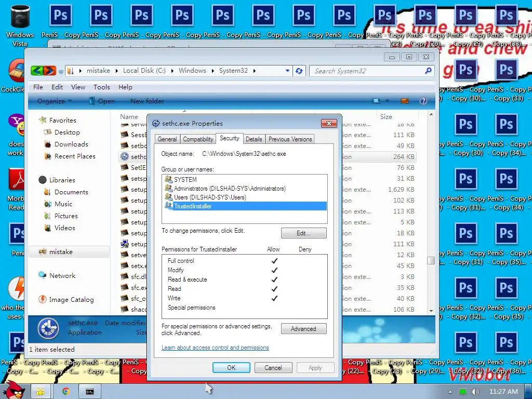Select mistake in navigation pane
The height and width of the screenshot is (399, 532).
point(69,252)
